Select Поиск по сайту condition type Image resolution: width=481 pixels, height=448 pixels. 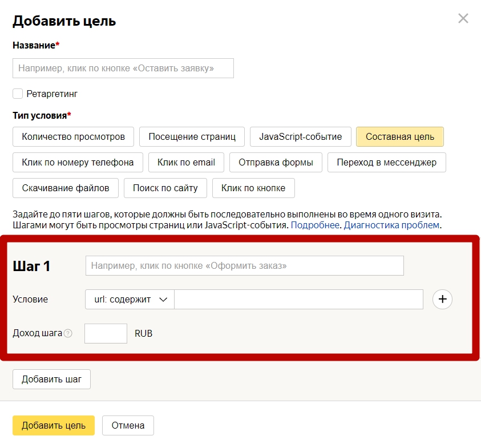165,188
